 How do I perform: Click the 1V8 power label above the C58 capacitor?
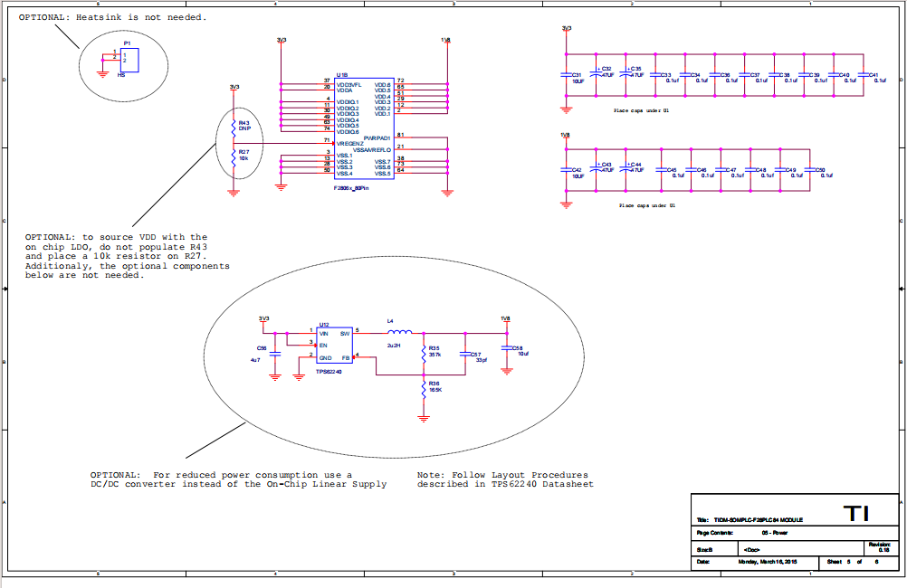(505, 319)
